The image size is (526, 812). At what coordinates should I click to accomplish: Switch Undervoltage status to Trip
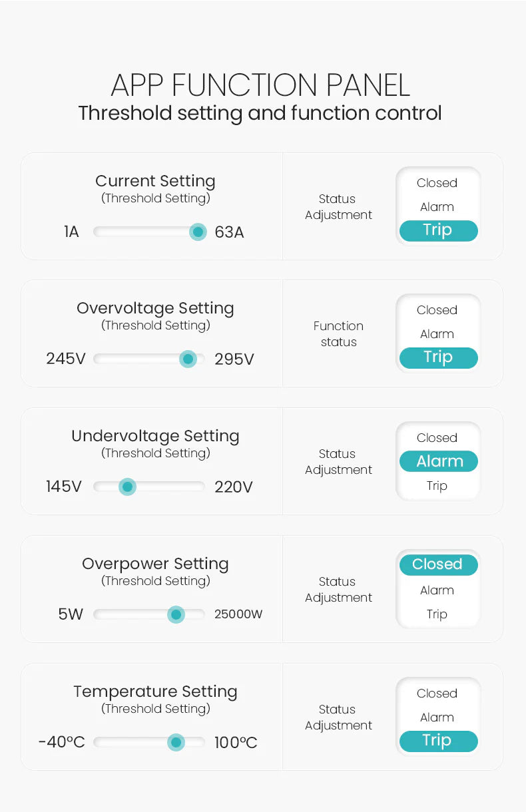(437, 486)
